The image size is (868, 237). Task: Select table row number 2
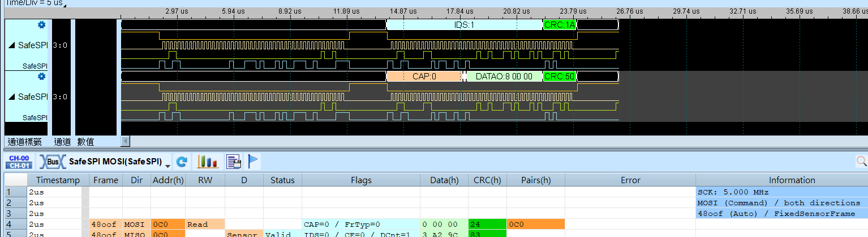coord(16,202)
